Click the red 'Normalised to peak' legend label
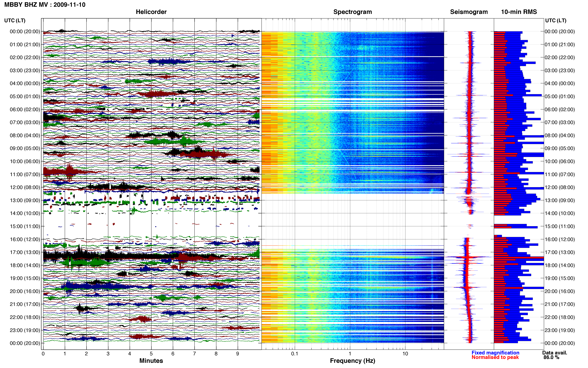The height and width of the screenshot is (368, 588). 495,357
